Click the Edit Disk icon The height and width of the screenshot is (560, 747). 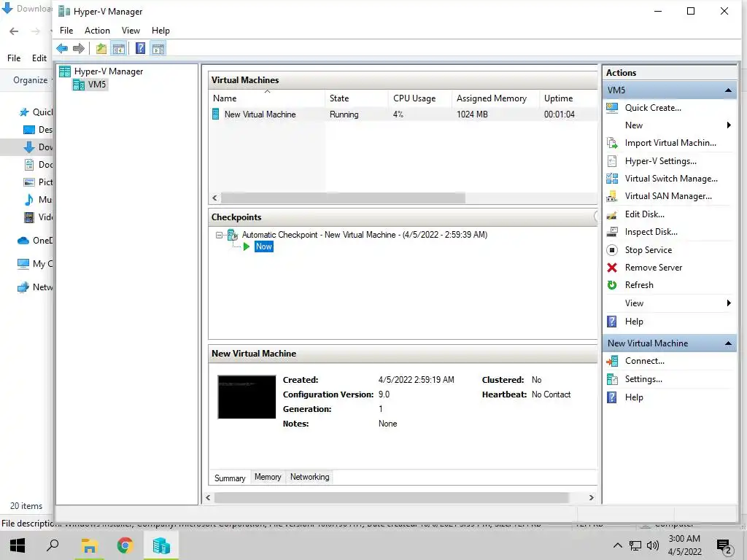pyautogui.click(x=612, y=214)
